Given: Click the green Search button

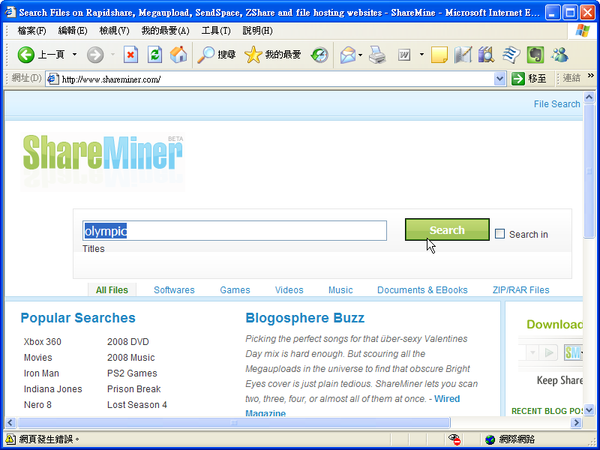Looking at the screenshot, I should tap(447, 230).
